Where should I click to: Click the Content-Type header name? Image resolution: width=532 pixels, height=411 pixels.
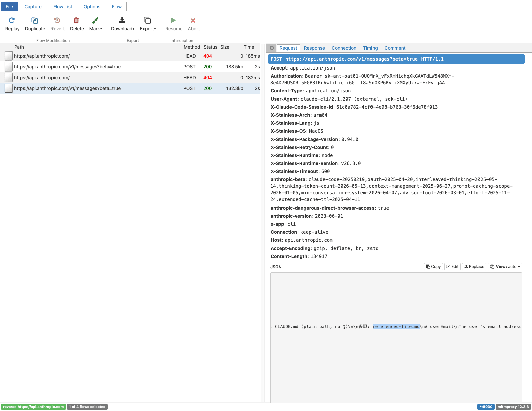(286, 91)
